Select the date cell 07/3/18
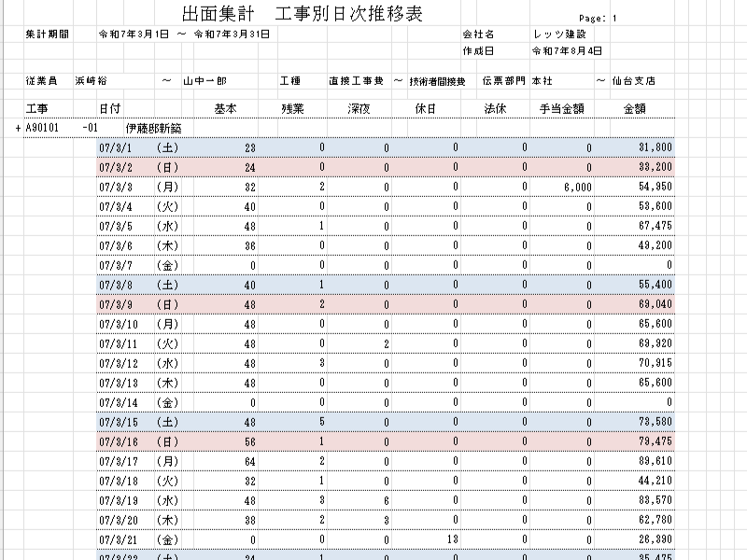 click(x=119, y=481)
